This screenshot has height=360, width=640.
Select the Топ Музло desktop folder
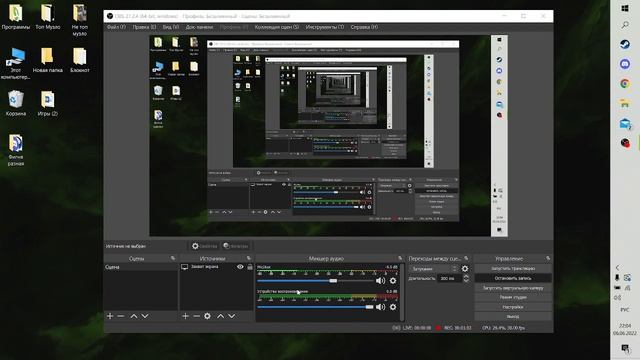tap(47, 16)
